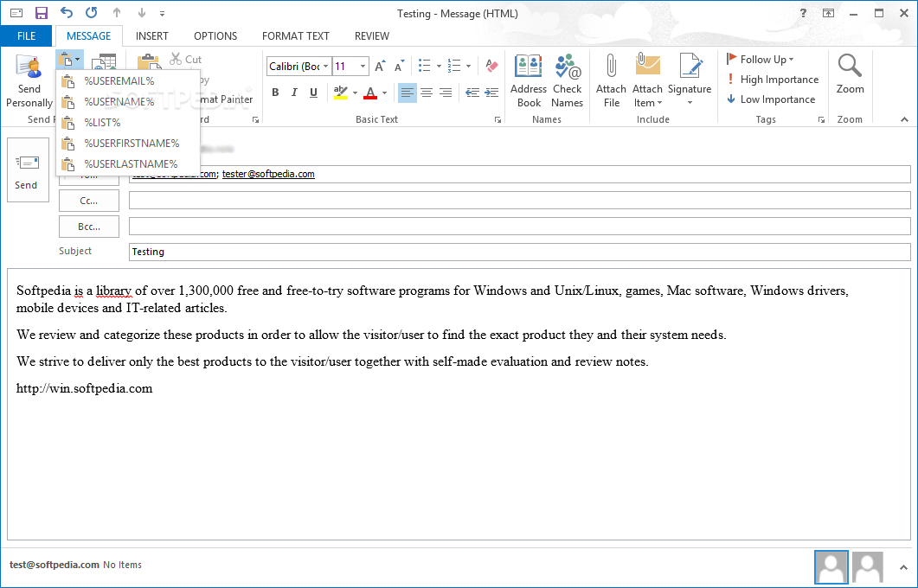Expand the People Pane

(x=903, y=567)
